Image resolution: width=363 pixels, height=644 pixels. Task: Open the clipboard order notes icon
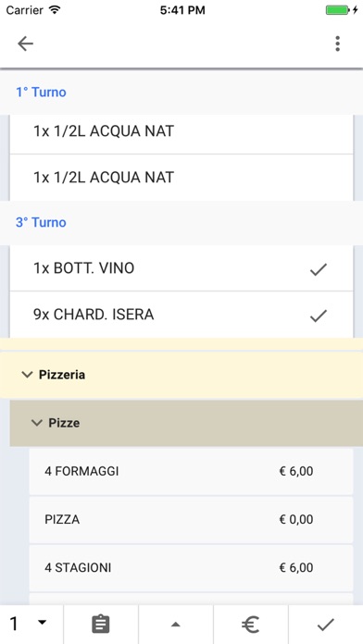click(x=101, y=625)
